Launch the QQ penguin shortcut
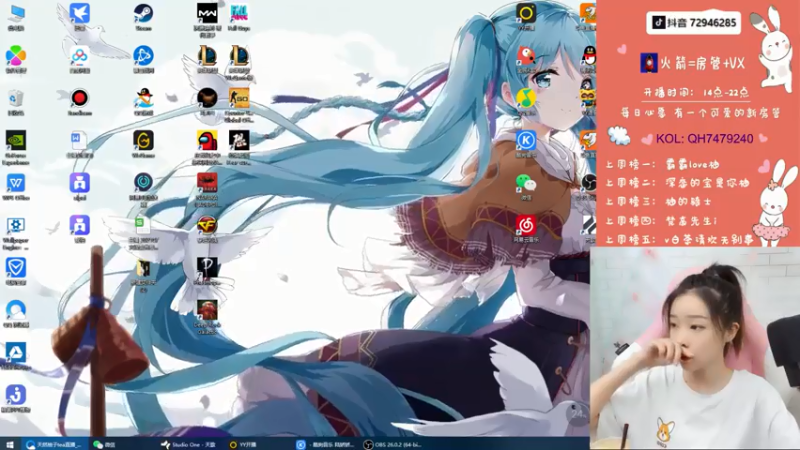 coord(589,59)
